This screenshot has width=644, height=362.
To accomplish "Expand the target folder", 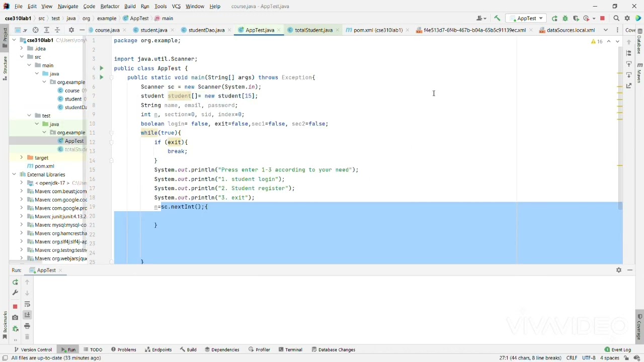I will (x=21, y=158).
